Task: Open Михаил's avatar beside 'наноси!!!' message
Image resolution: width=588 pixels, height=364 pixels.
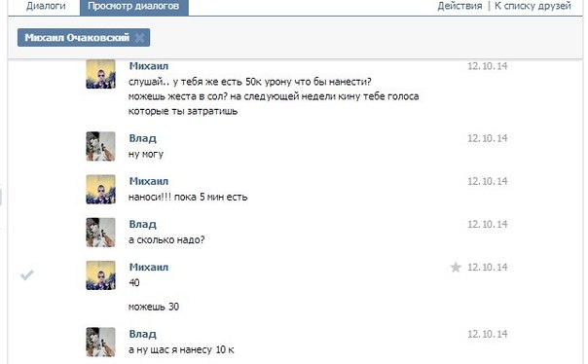Action: [x=100, y=190]
